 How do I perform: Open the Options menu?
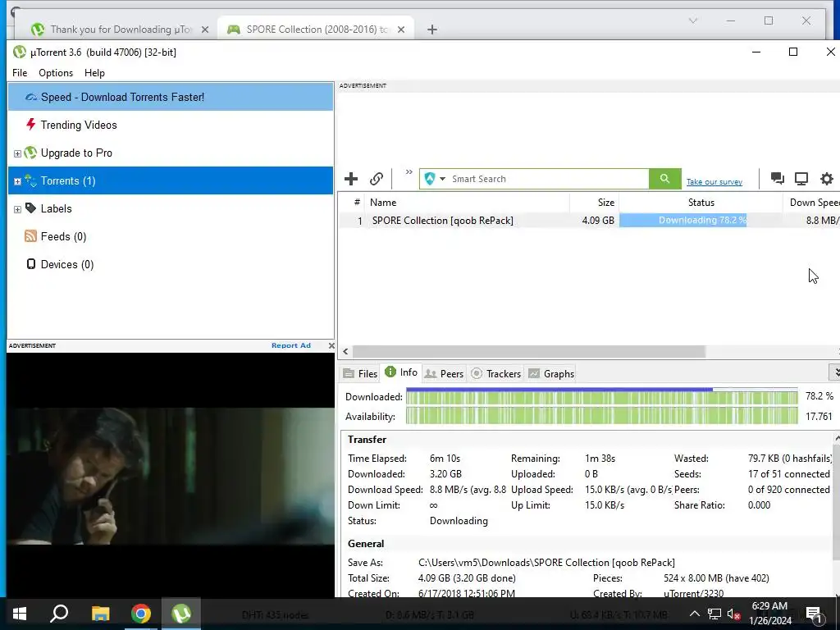click(56, 73)
